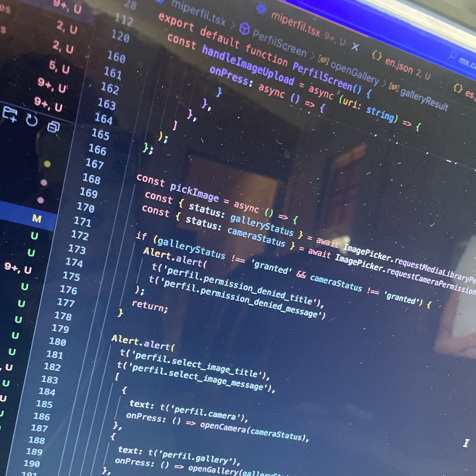Click cameraStatus on the line 170 destructuring
The image size is (476, 476).
(256, 237)
